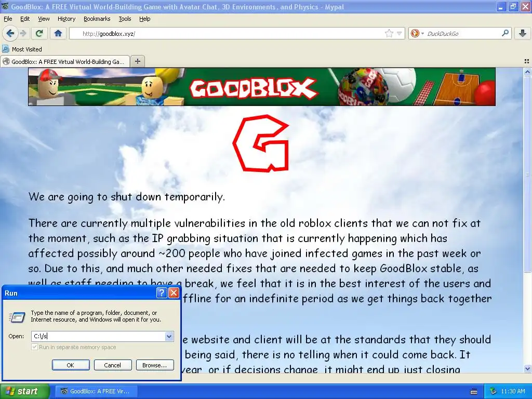Open the Home page button
532x399 pixels.
[x=58, y=33]
